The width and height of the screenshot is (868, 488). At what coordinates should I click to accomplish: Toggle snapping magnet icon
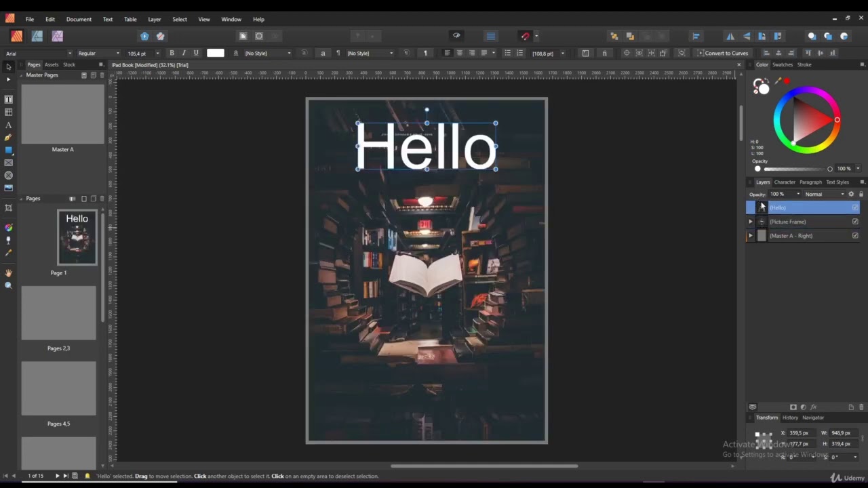(525, 36)
